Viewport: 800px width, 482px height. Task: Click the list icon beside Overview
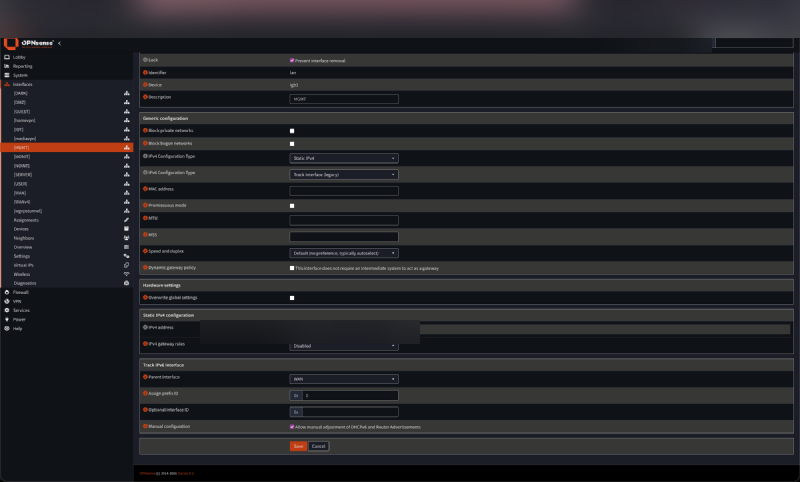tap(127, 247)
